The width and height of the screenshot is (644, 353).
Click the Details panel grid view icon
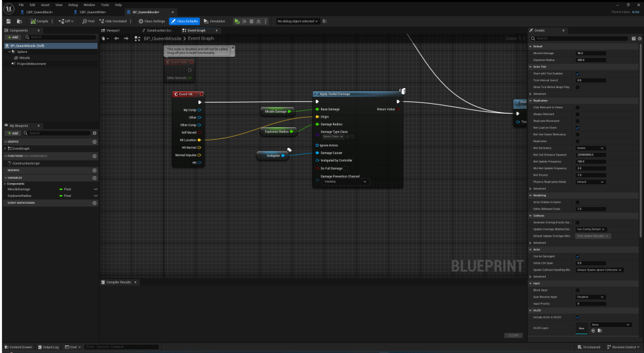(x=634, y=38)
